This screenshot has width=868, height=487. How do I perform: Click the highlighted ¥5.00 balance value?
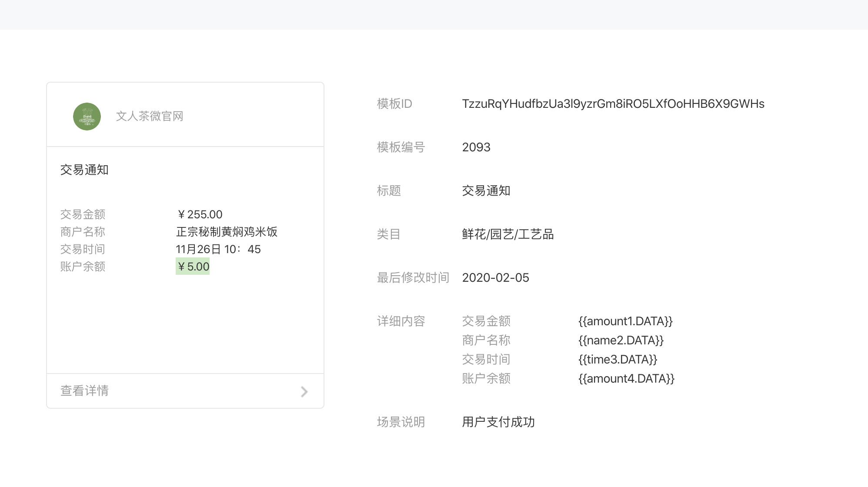coord(193,267)
